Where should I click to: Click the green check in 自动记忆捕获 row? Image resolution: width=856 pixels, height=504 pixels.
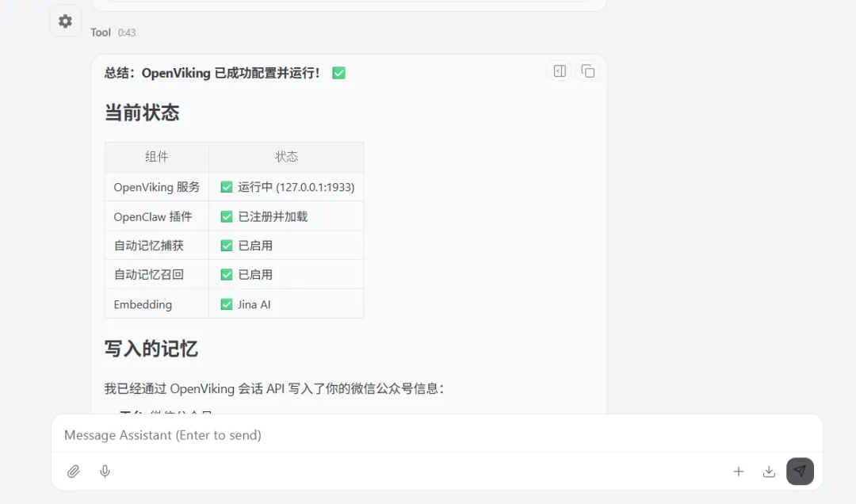[x=227, y=246]
